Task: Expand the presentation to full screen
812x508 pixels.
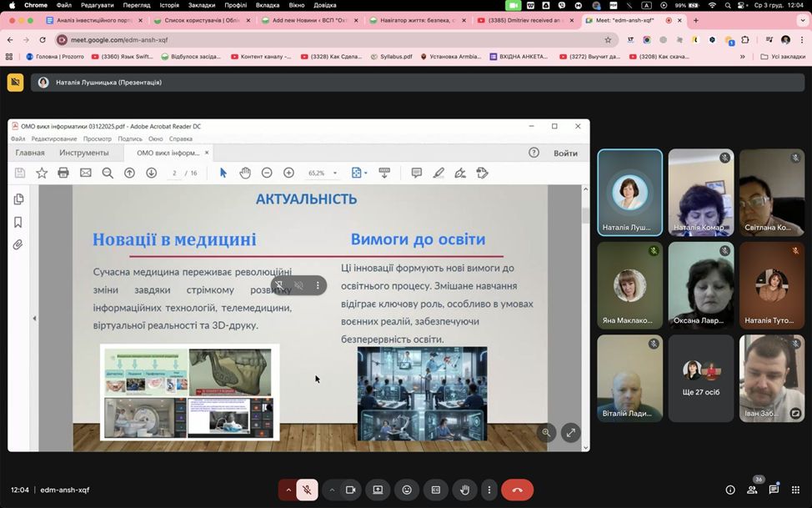Action: 570,432
